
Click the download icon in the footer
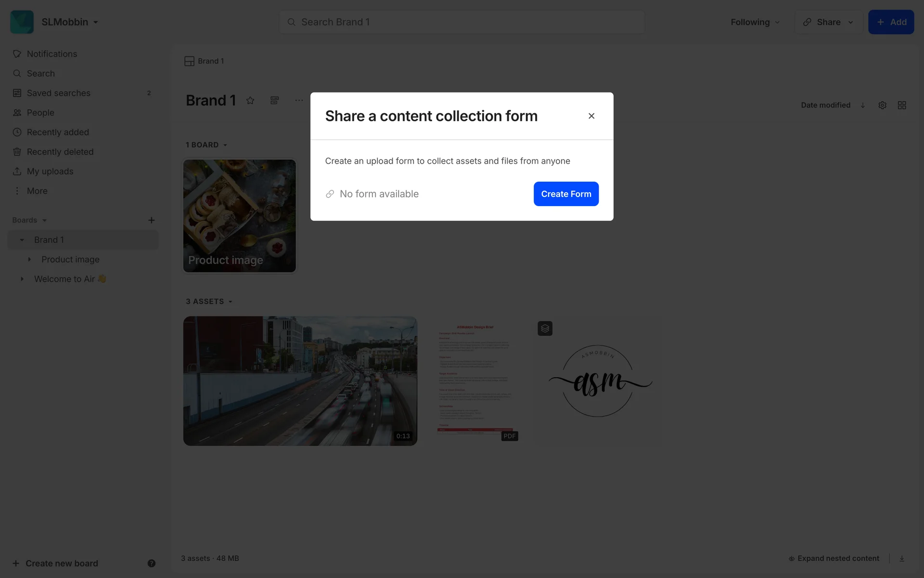(902, 558)
